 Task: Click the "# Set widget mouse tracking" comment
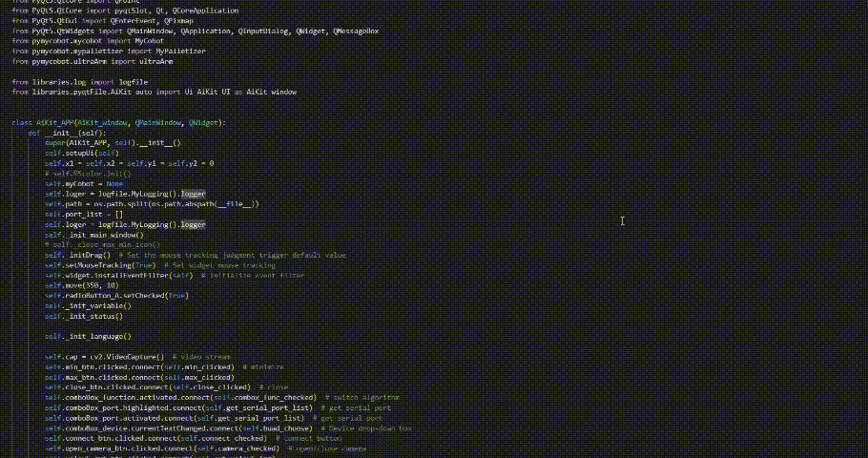click(219, 265)
